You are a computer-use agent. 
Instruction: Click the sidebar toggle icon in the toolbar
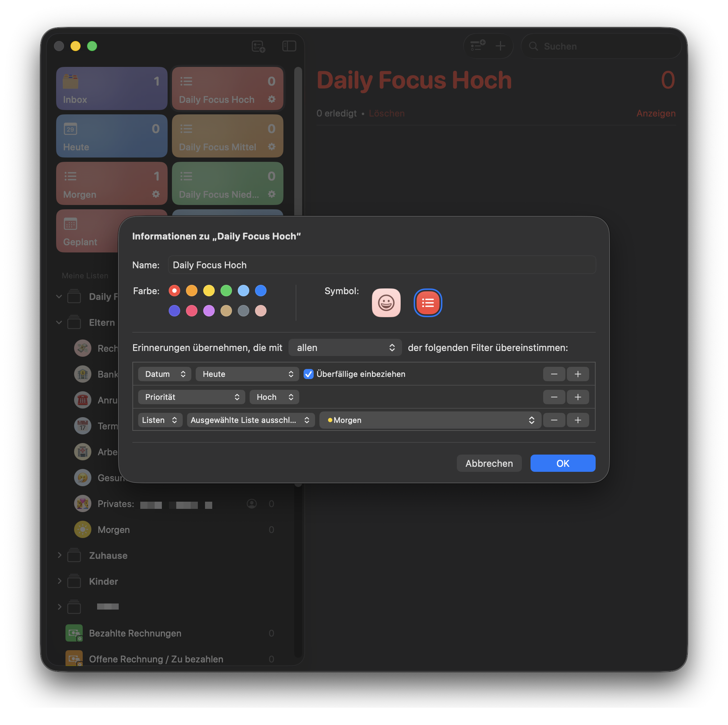(289, 46)
